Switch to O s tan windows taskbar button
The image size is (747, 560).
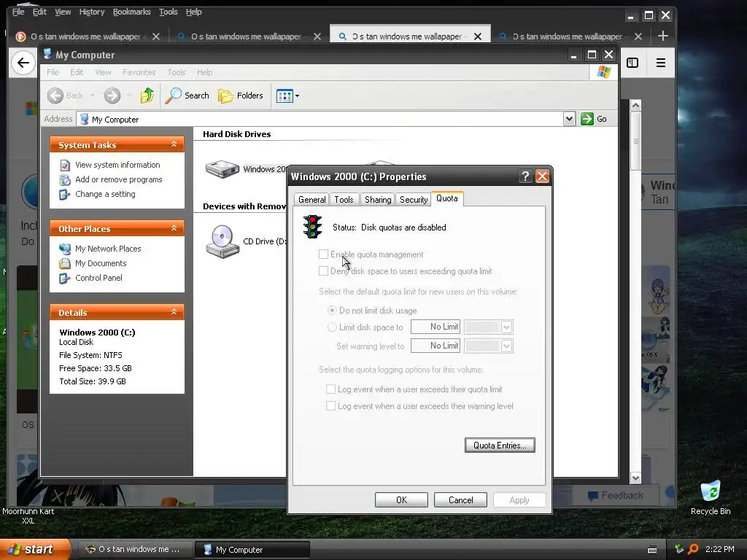point(136,550)
